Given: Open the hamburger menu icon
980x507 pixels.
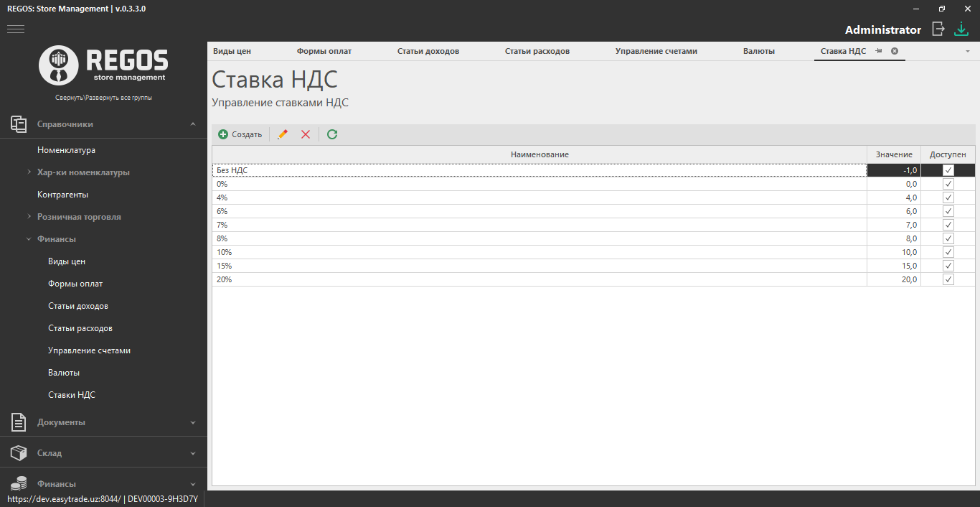Looking at the screenshot, I should pos(16,29).
